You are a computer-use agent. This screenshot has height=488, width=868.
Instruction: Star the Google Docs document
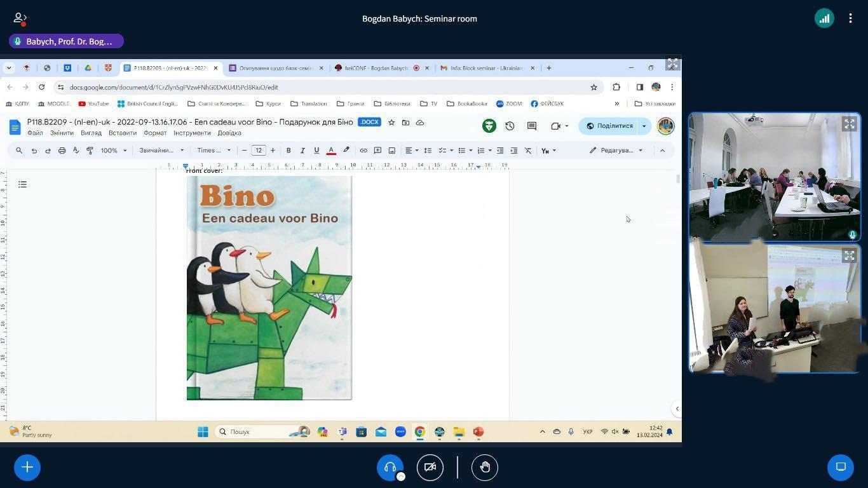click(x=391, y=123)
